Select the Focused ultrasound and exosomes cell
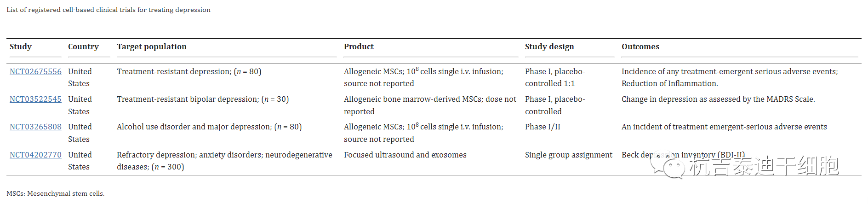This screenshot has width=868, height=204. tap(405, 155)
